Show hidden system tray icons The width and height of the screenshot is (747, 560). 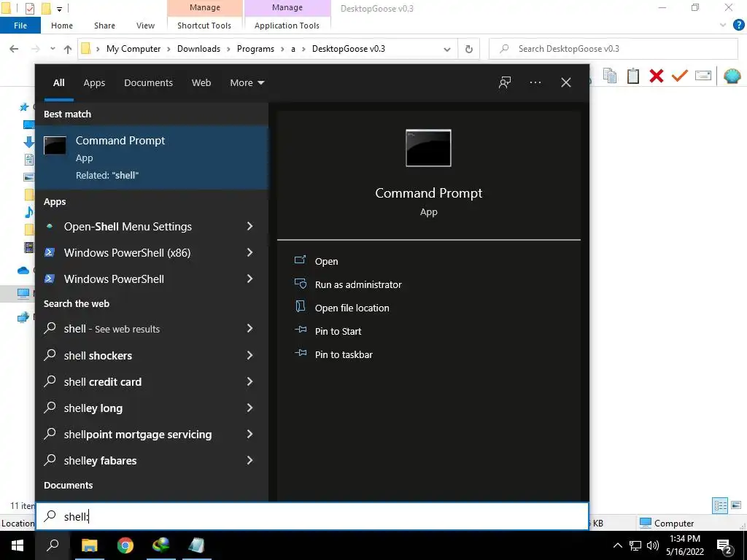point(617,545)
